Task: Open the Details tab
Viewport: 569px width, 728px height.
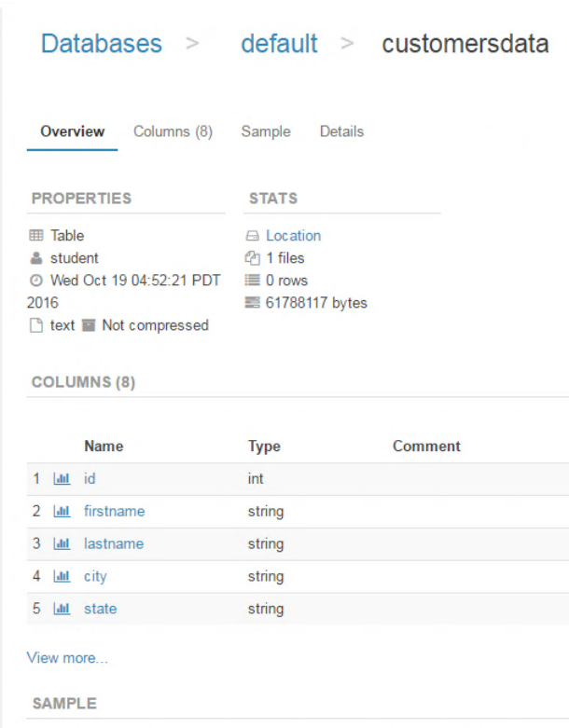Action: coord(341,132)
